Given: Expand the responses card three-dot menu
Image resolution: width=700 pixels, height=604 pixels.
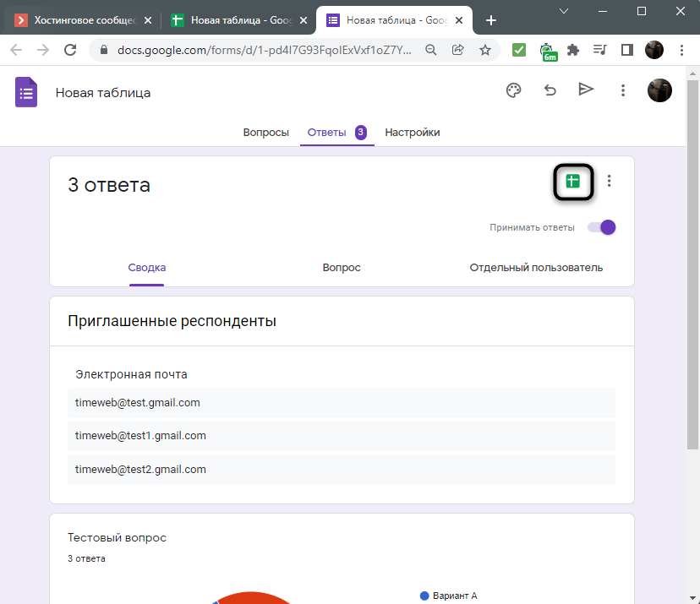Looking at the screenshot, I should [x=610, y=181].
